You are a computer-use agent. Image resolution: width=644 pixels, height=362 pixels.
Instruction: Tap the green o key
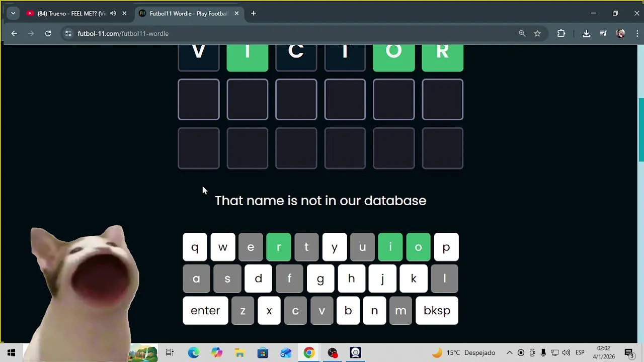pos(418,247)
